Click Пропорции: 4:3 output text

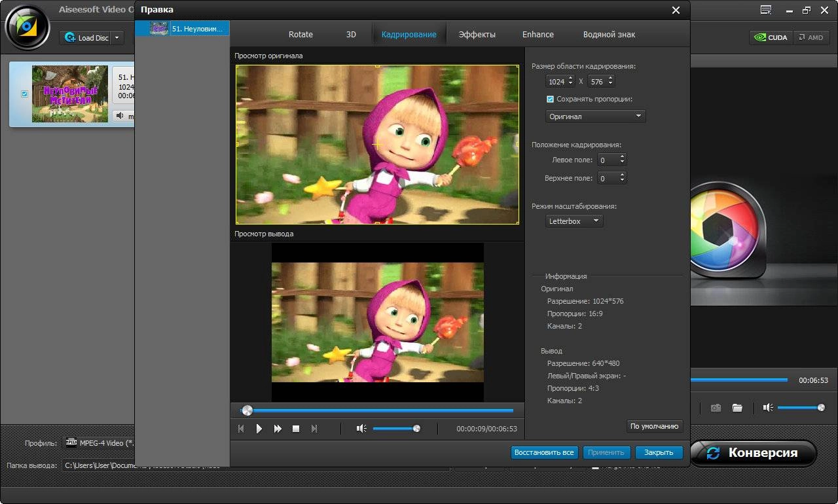tap(573, 388)
